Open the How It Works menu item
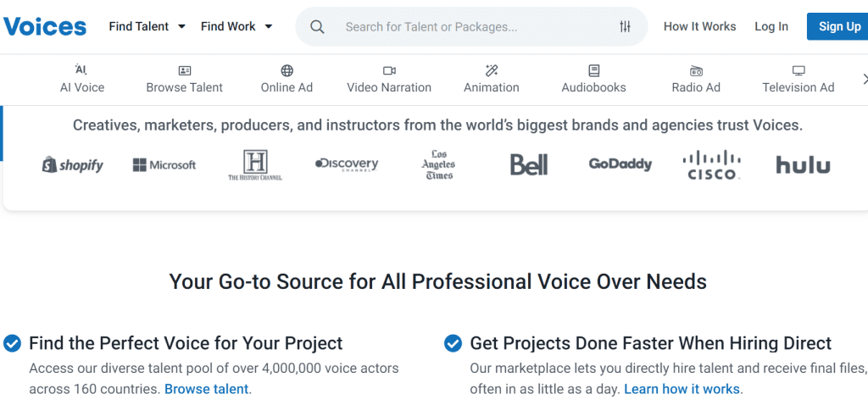 699,26
